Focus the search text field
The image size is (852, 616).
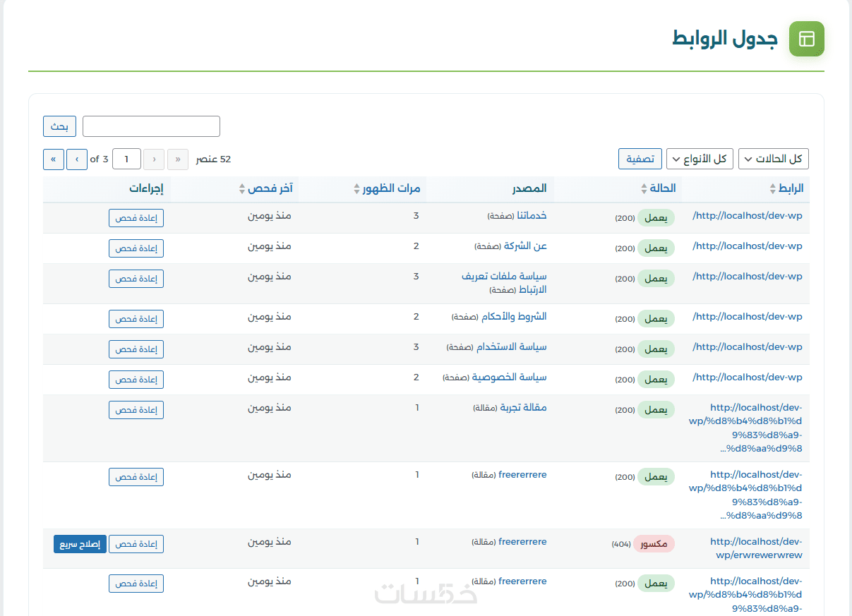[x=151, y=127]
